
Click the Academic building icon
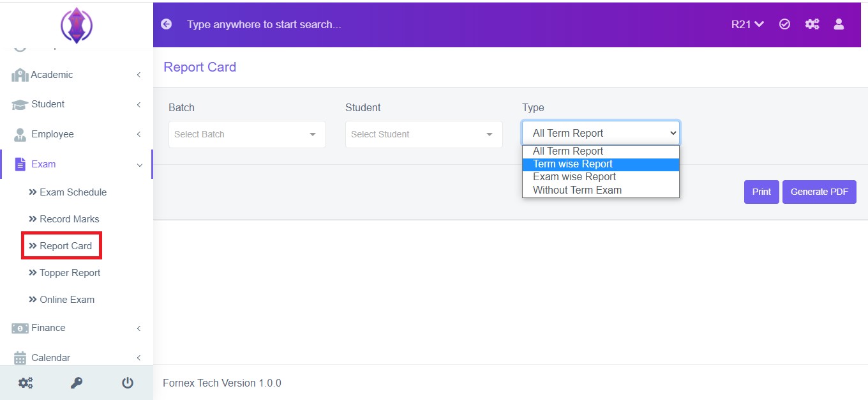[x=20, y=75]
